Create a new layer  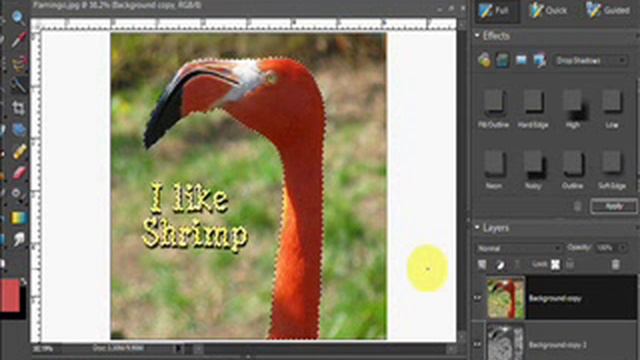pos(482,264)
